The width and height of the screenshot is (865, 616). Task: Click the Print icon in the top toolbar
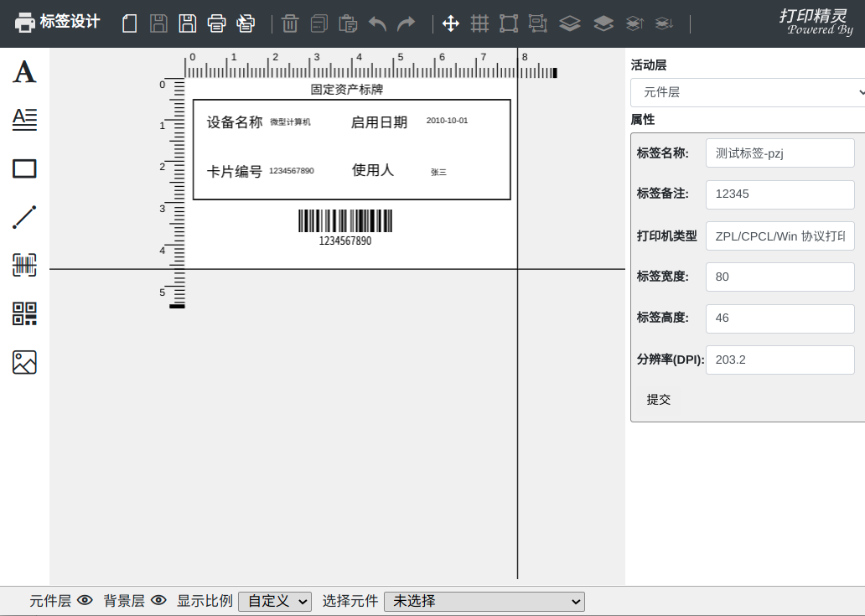[217, 23]
